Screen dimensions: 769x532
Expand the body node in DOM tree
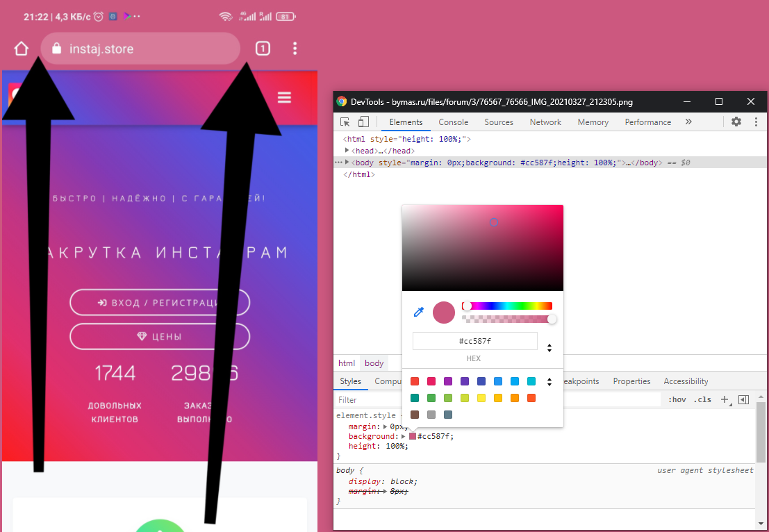(x=347, y=163)
